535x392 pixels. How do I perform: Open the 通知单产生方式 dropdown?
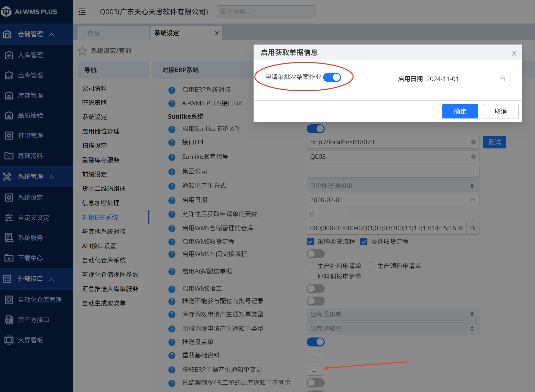[x=393, y=186]
